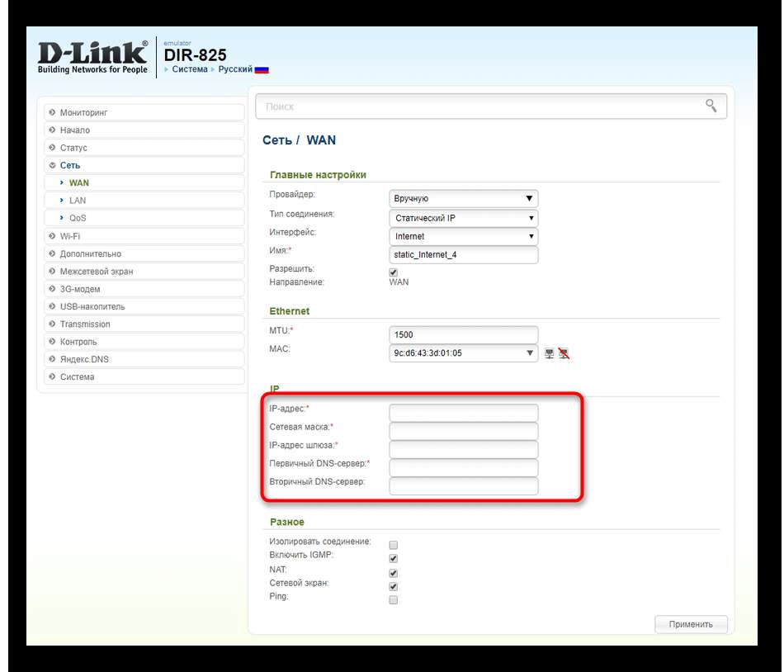Toggle the NAT checkbox
Image resolution: width=784 pixels, height=672 pixels.
click(x=394, y=573)
